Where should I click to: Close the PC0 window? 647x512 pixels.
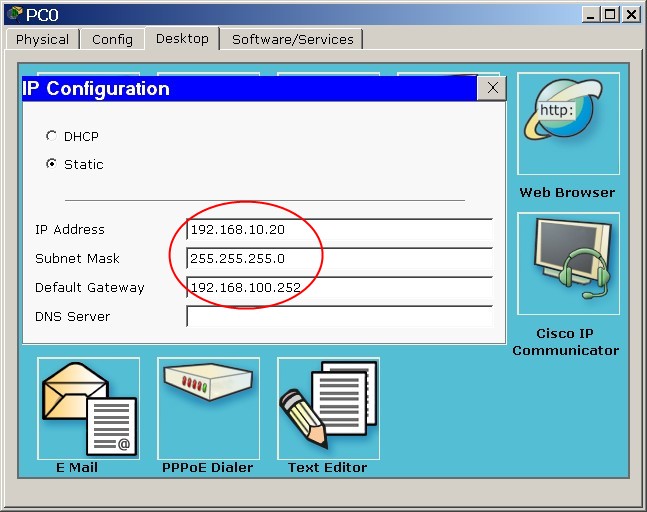tap(631, 15)
